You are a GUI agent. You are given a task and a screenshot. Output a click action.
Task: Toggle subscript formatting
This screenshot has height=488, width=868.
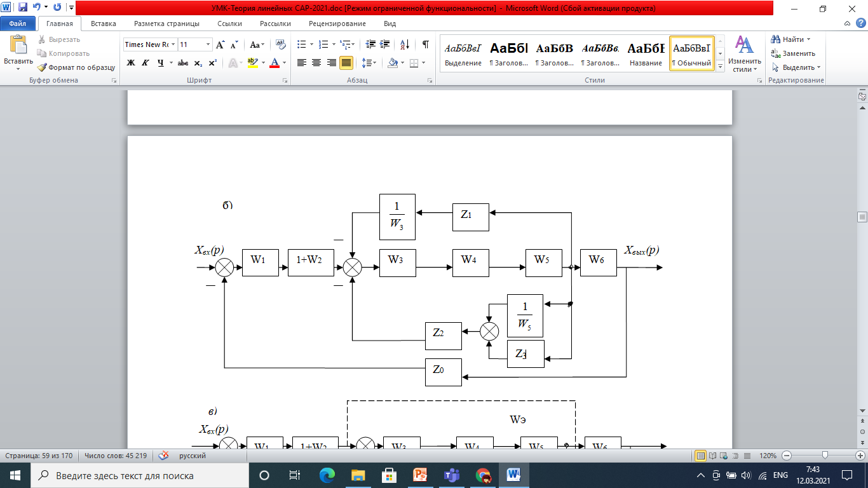[x=198, y=63]
